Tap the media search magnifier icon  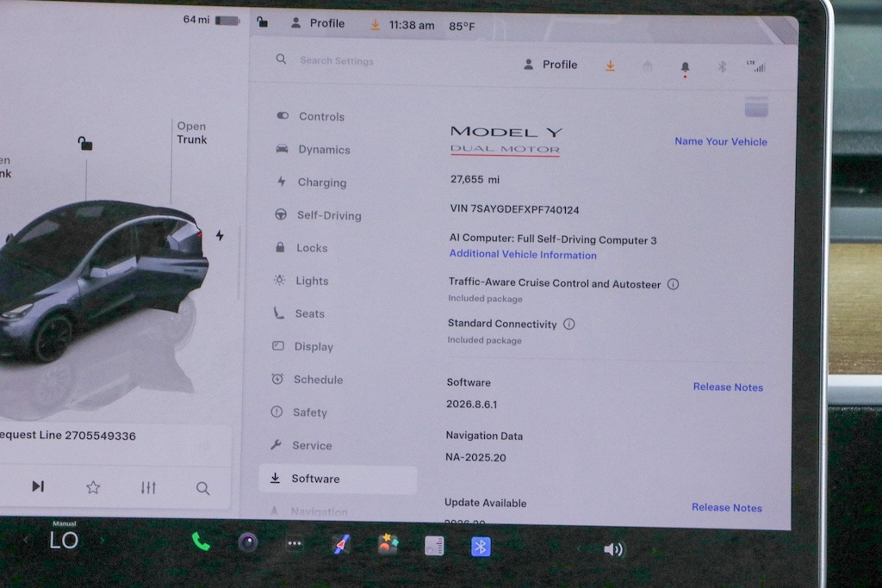click(203, 488)
